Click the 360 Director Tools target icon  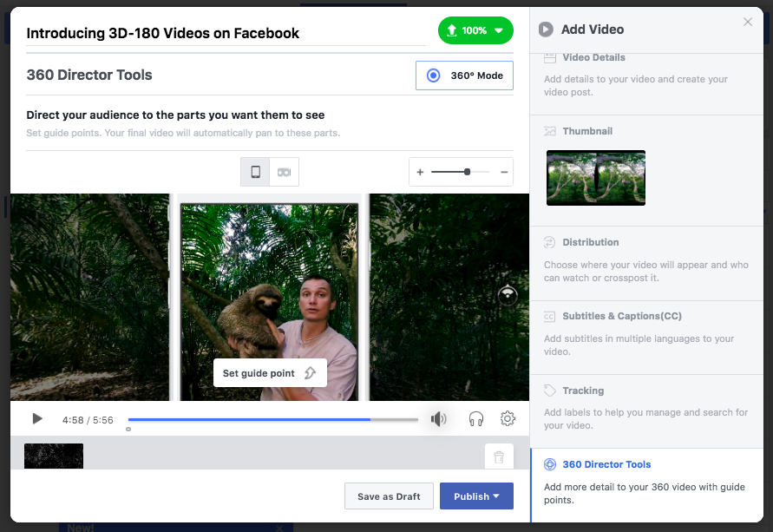pyautogui.click(x=549, y=464)
